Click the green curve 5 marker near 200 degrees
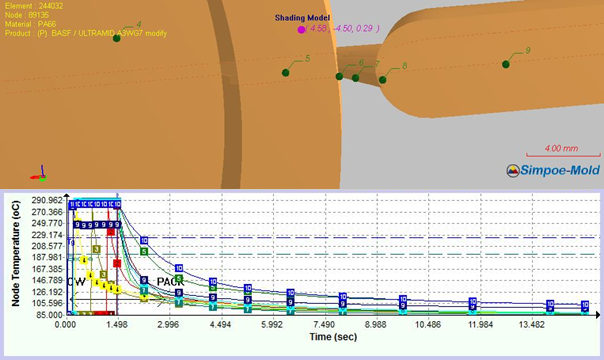The height and width of the screenshot is (360, 604). tap(144, 252)
